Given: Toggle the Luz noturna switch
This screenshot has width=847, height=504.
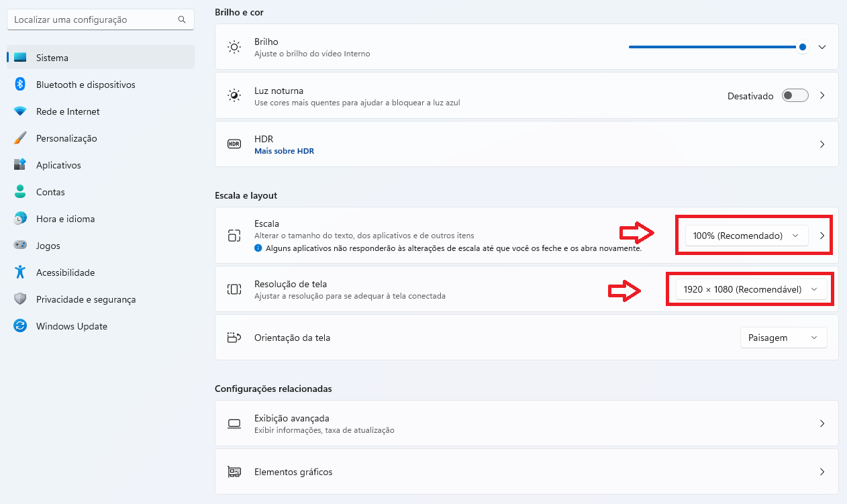Looking at the screenshot, I should (x=795, y=96).
